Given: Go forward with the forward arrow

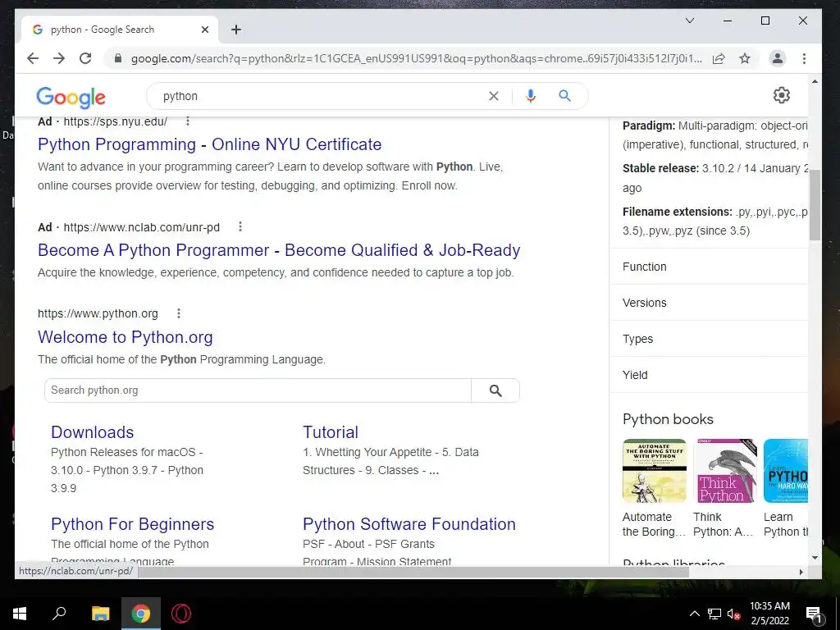Looking at the screenshot, I should click(x=59, y=58).
